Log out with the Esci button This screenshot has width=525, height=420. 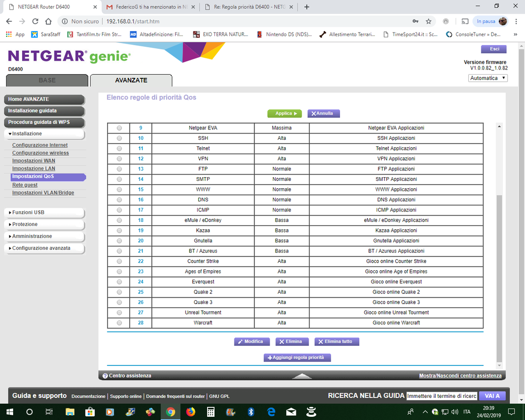[494, 49]
